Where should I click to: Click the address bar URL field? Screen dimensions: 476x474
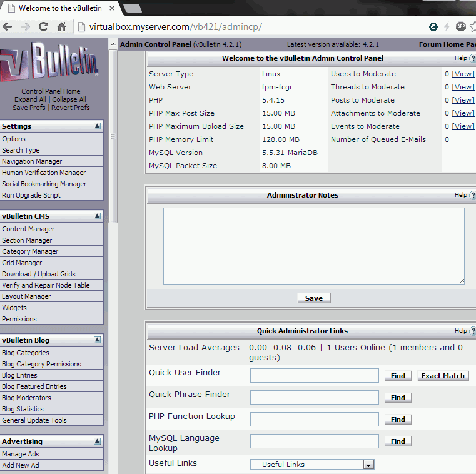pyautogui.click(x=249, y=27)
